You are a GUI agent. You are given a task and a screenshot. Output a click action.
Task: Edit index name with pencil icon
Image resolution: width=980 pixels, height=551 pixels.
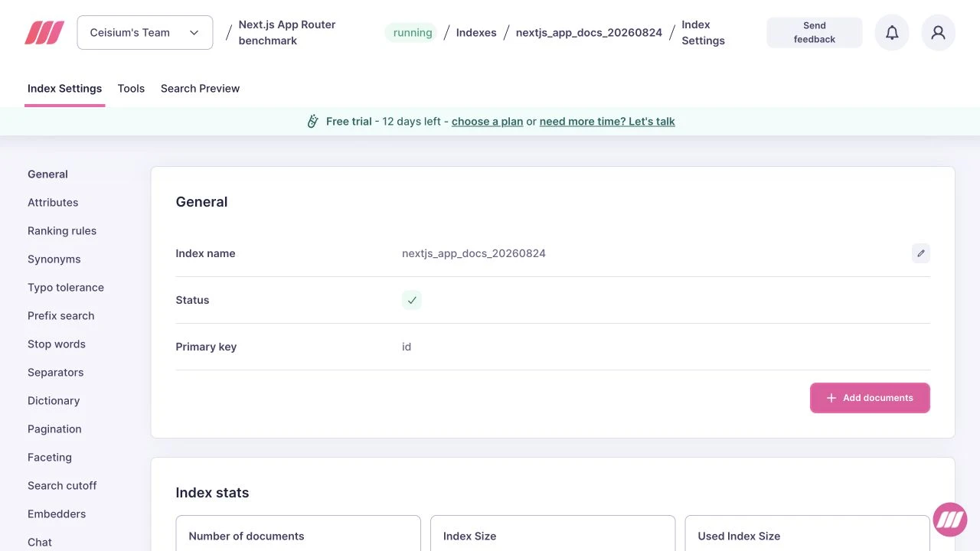pyautogui.click(x=921, y=253)
